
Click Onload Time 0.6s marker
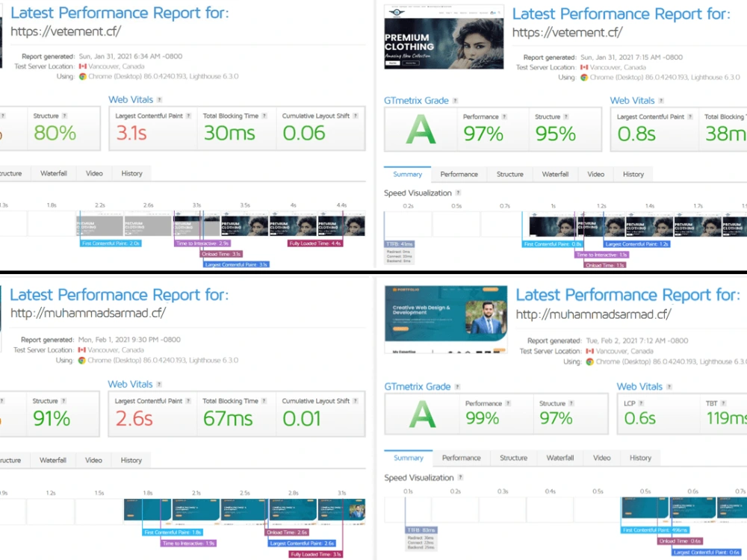tap(681, 541)
